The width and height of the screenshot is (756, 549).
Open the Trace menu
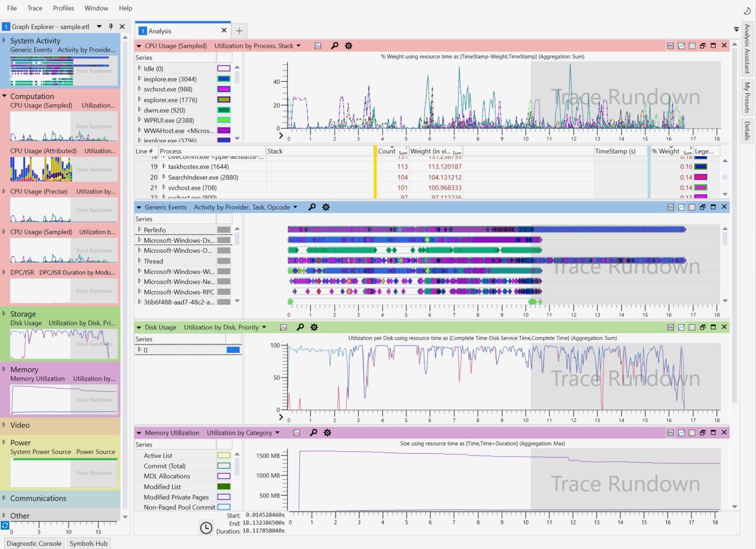click(x=34, y=8)
